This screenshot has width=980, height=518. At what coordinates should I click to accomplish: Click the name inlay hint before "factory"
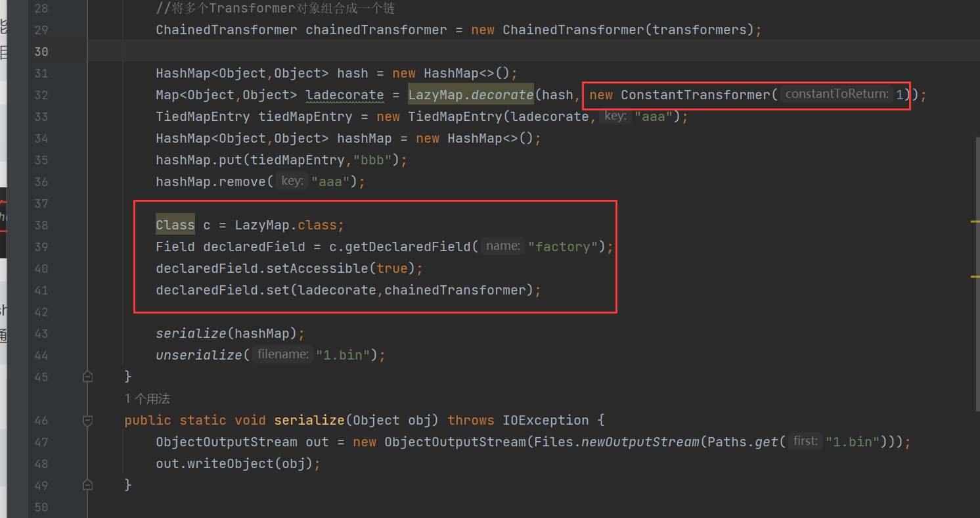(x=502, y=246)
